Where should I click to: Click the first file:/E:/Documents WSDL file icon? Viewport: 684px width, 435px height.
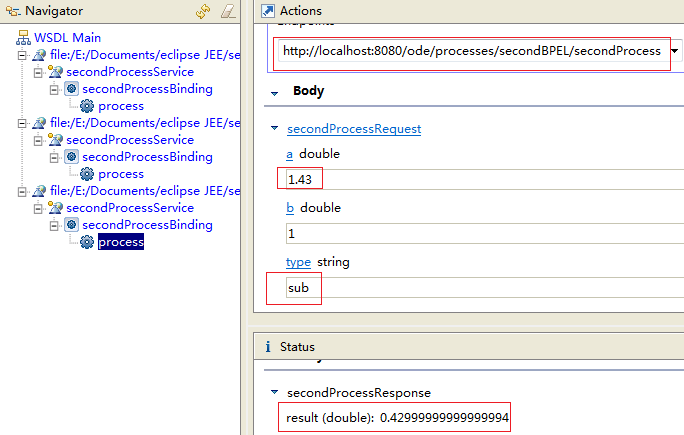point(39,55)
